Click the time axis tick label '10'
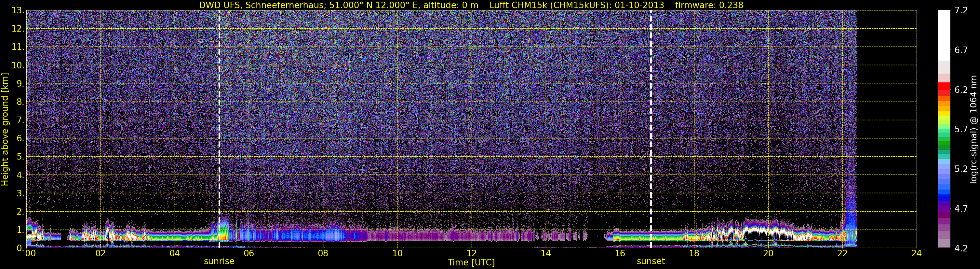Viewport: 980px width, 269px height. point(397,253)
